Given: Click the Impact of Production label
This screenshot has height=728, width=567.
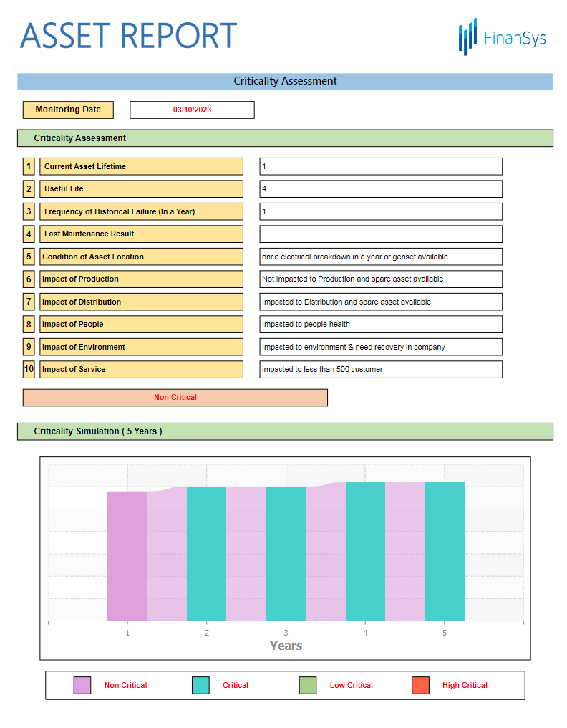Looking at the screenshot, I should click(141, 279).
